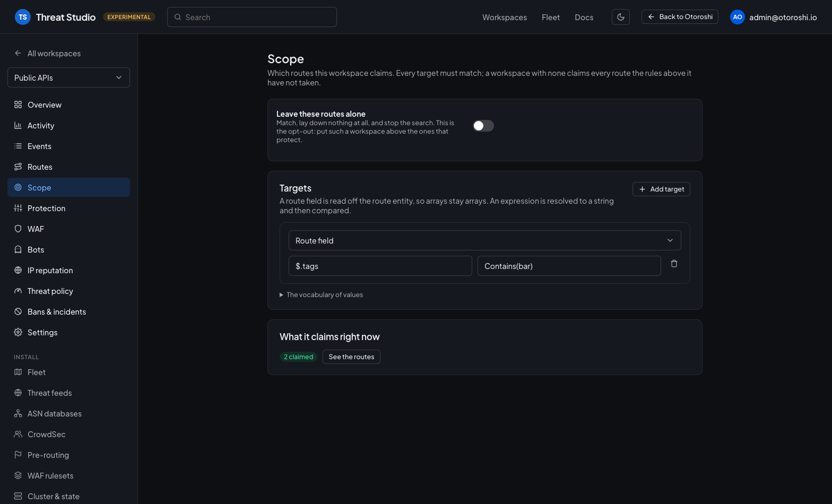
Task: Click the WAF shield icon
Action: (x=18, y=229)
